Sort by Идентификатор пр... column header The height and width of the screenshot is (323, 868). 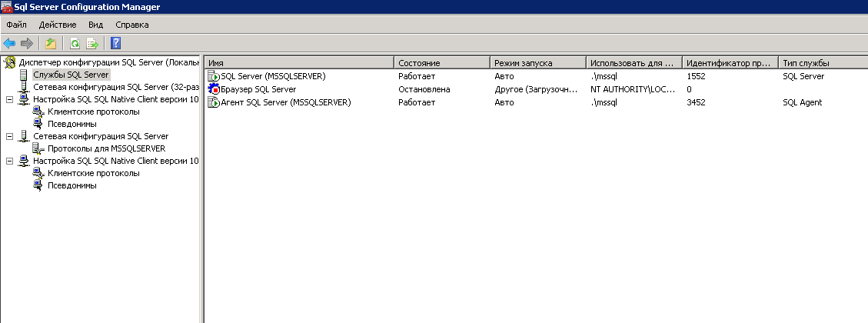tap(730, 62)
